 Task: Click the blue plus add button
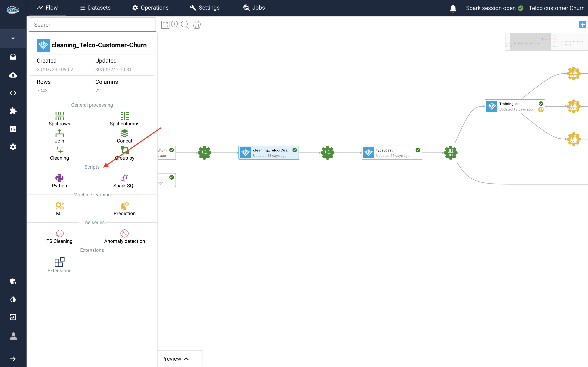pyautogui.click(x=582, y=25)
